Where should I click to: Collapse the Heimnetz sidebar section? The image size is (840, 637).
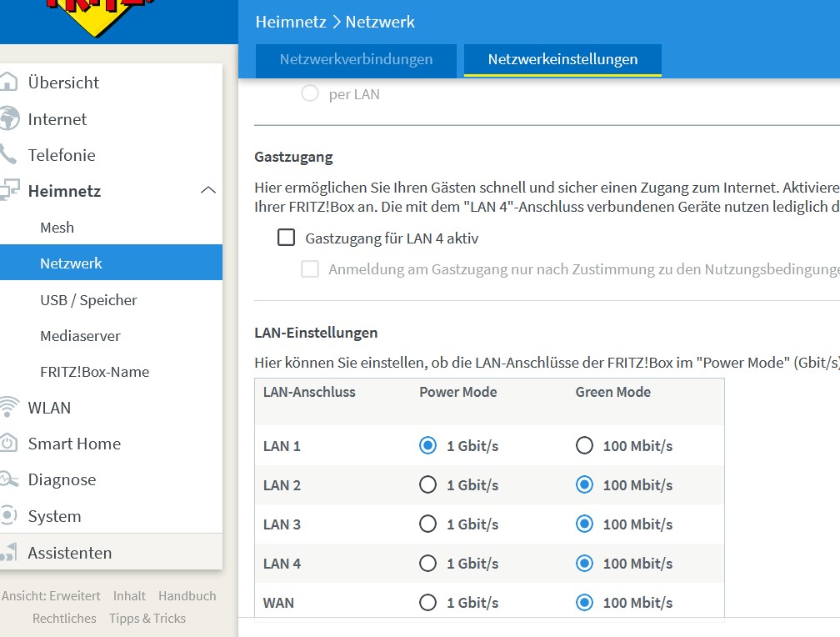point(208,191)
